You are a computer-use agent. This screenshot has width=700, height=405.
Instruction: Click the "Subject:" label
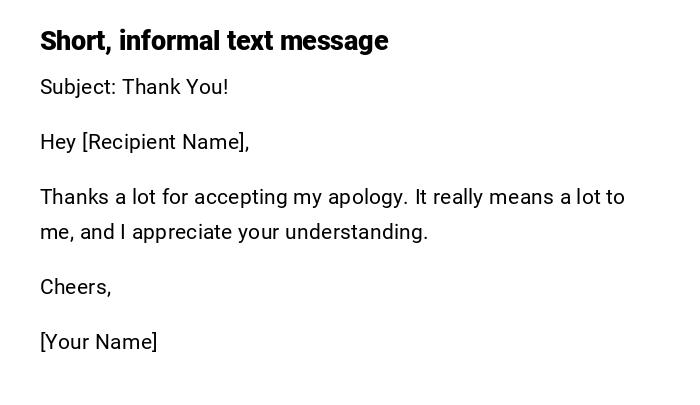(x=78, y=87)
